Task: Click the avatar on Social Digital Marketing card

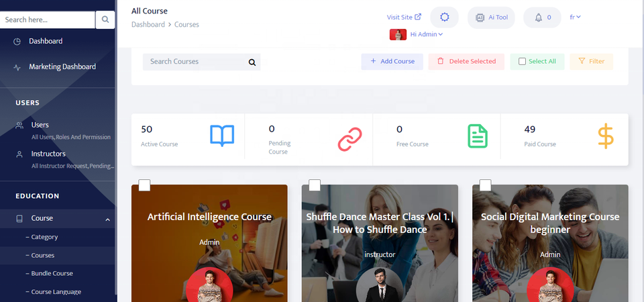Action: [x=550, y=285]
